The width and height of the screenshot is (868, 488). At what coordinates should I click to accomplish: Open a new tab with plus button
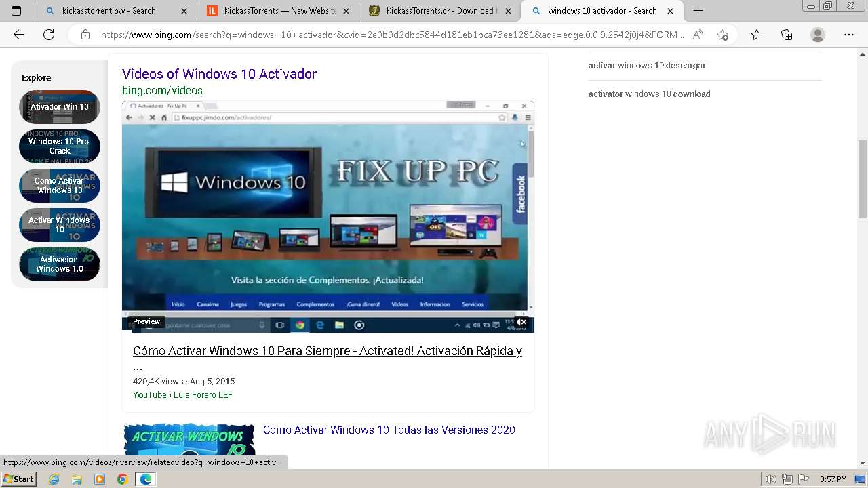[x=698, y=11]
